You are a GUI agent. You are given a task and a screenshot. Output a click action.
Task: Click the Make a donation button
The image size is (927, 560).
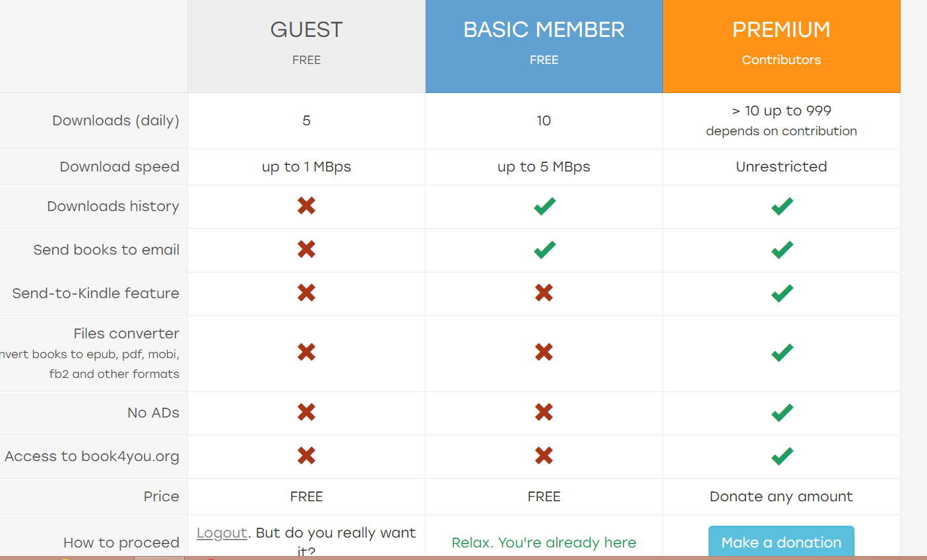[781, 542]
